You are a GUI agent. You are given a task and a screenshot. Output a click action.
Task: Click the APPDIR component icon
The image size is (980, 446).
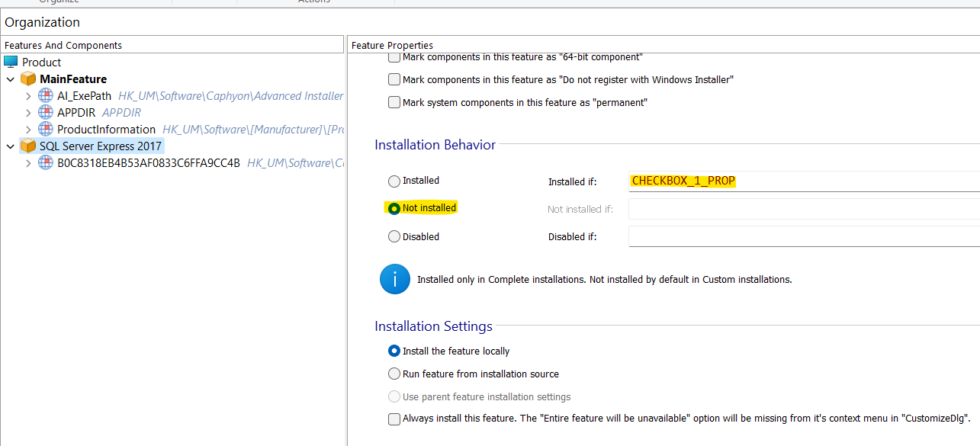point(45,113)
